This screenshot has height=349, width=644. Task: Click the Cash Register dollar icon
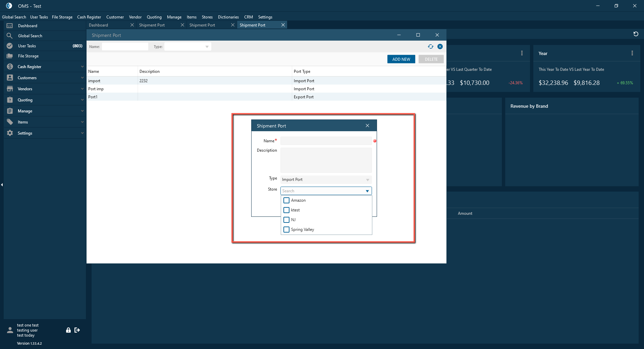coord(10,67)
